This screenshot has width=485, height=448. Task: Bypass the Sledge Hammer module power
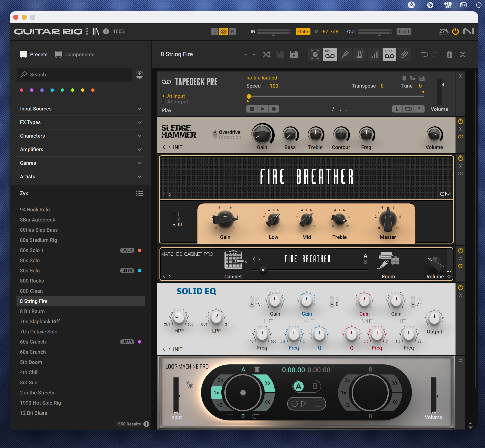point(460,121)
